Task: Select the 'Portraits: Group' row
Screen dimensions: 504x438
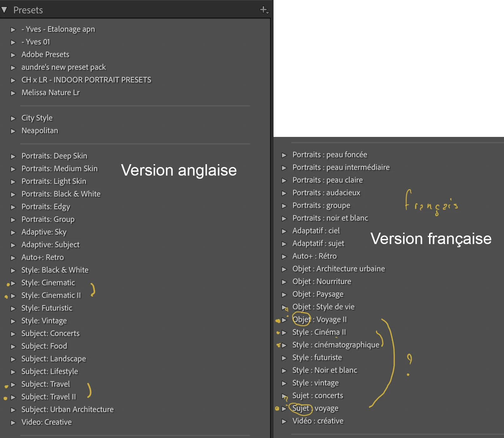Action: (x=48, y=219)
